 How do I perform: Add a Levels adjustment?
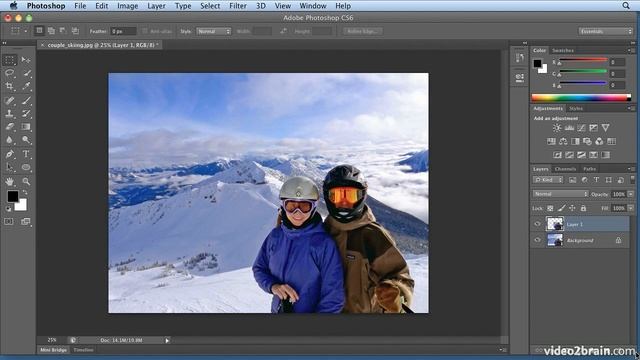tap(569, 128)
